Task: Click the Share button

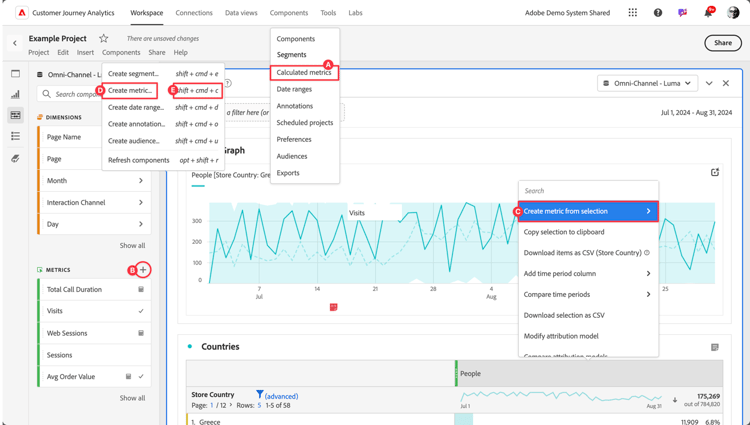Action: pos(723,43)
